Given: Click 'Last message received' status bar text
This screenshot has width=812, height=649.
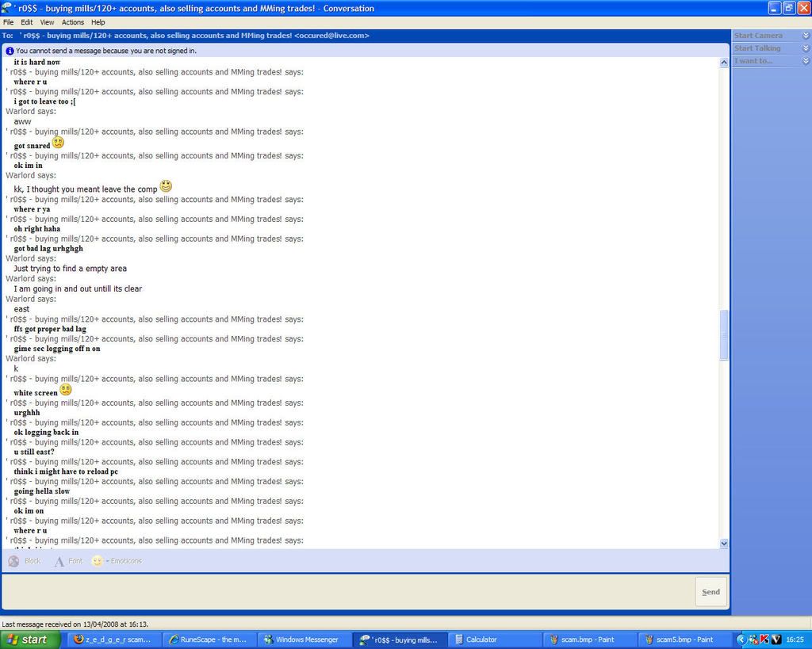Looking at the screenshot, I should pos(75,624).
